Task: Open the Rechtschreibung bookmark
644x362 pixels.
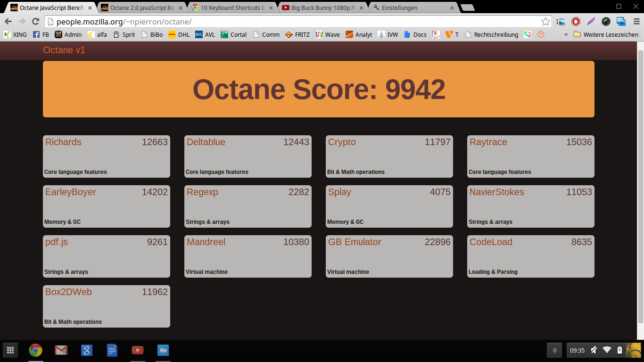Action: [x=492, y=34]
